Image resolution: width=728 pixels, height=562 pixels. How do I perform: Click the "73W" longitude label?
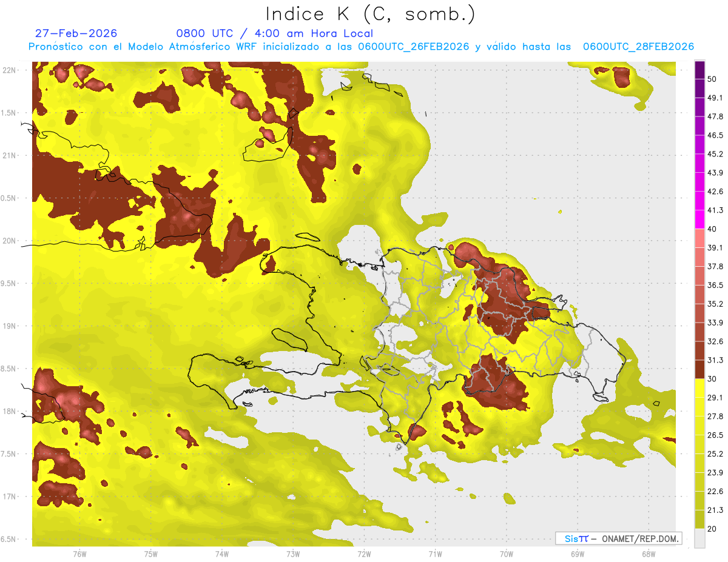point(293,554)
